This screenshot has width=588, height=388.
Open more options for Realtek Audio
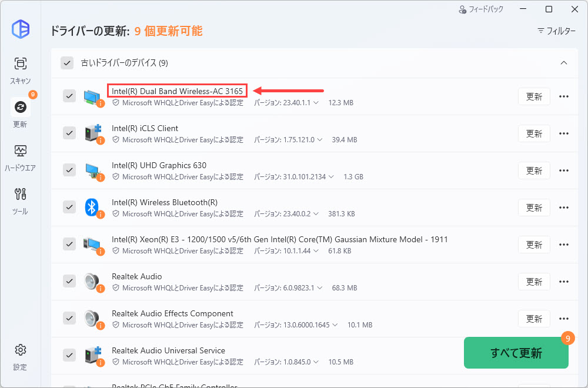click(564, 282)
